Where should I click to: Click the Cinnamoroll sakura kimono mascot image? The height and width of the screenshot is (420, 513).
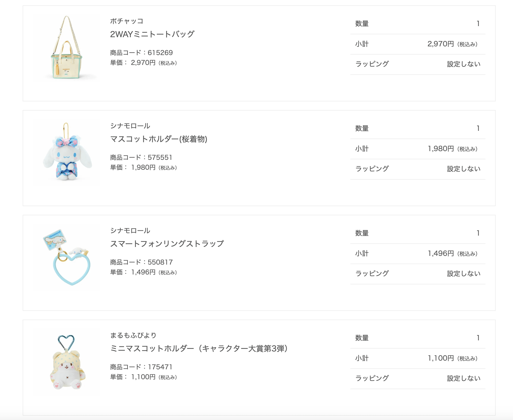point(67,152)
